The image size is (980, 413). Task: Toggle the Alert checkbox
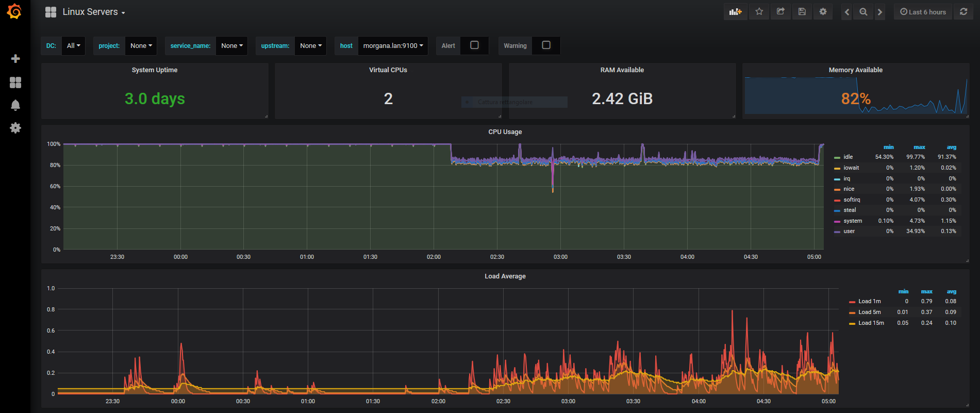pos(474,45)
